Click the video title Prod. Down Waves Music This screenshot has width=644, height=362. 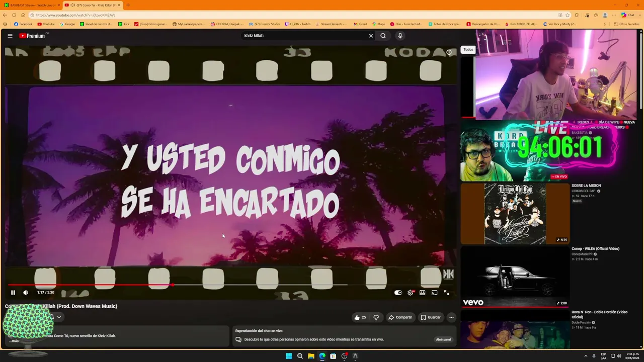click(x=61, y=306)
